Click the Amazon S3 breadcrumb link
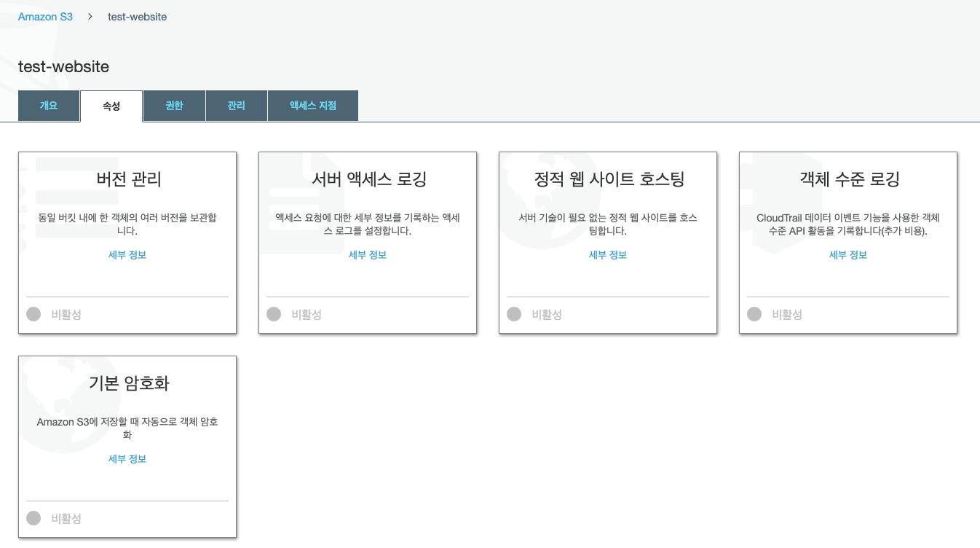980x548 pixels. pos(45,17)
